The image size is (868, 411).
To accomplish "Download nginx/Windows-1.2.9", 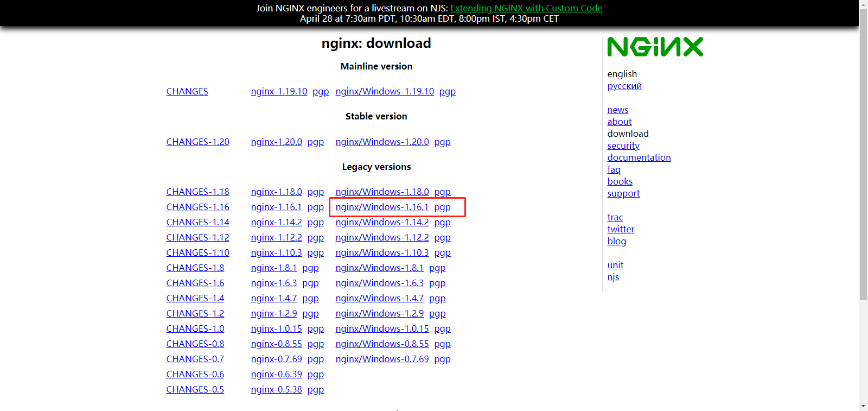I will pos(379,313).
